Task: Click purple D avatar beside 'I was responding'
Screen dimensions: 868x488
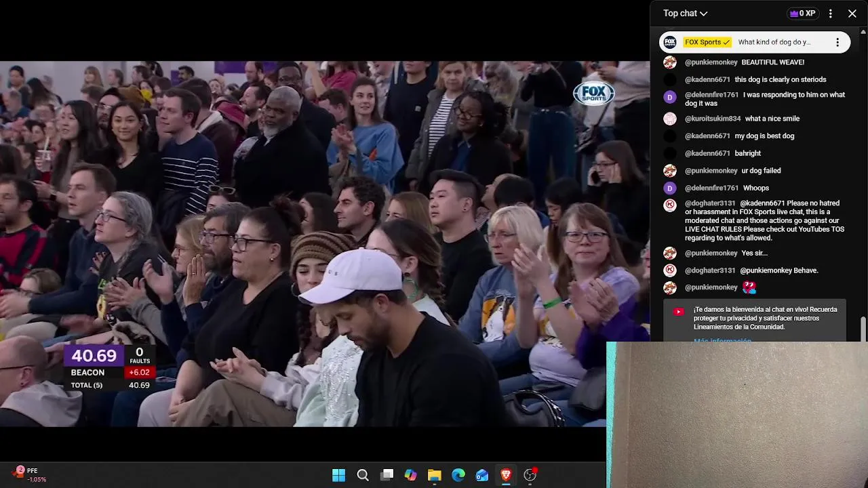Action: pos(670,97)
